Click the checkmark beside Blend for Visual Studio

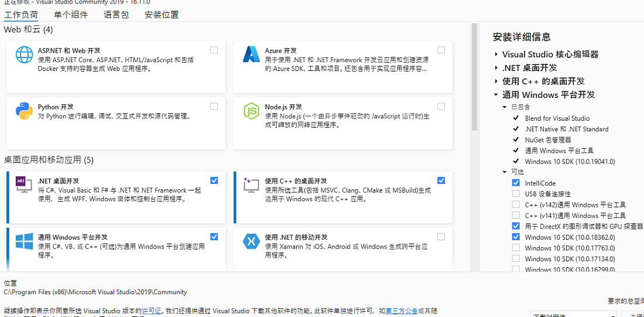coord(516,118)
